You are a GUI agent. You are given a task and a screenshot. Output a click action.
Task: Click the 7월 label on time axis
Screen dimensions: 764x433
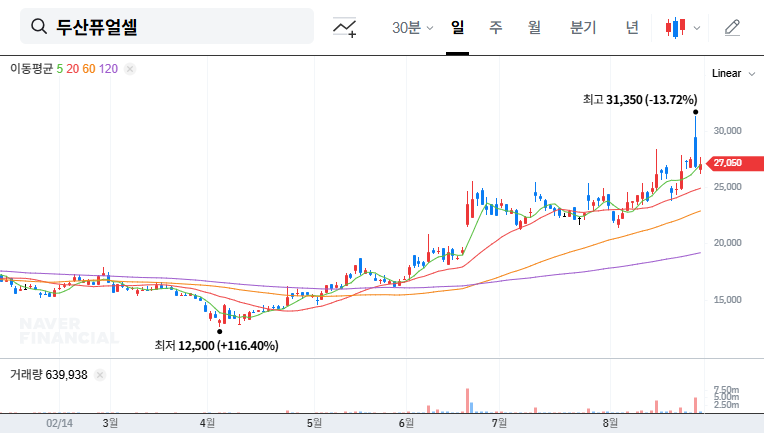click(x=499, y=423)
